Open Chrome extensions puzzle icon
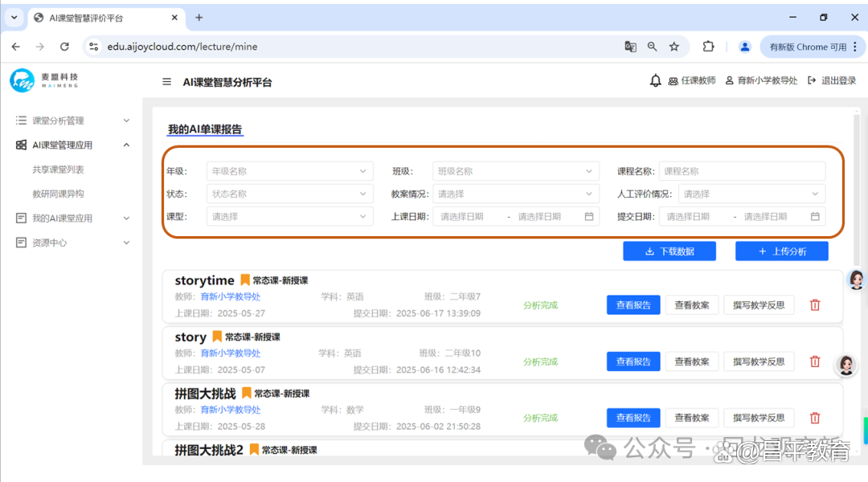 [x=708, y=47]
